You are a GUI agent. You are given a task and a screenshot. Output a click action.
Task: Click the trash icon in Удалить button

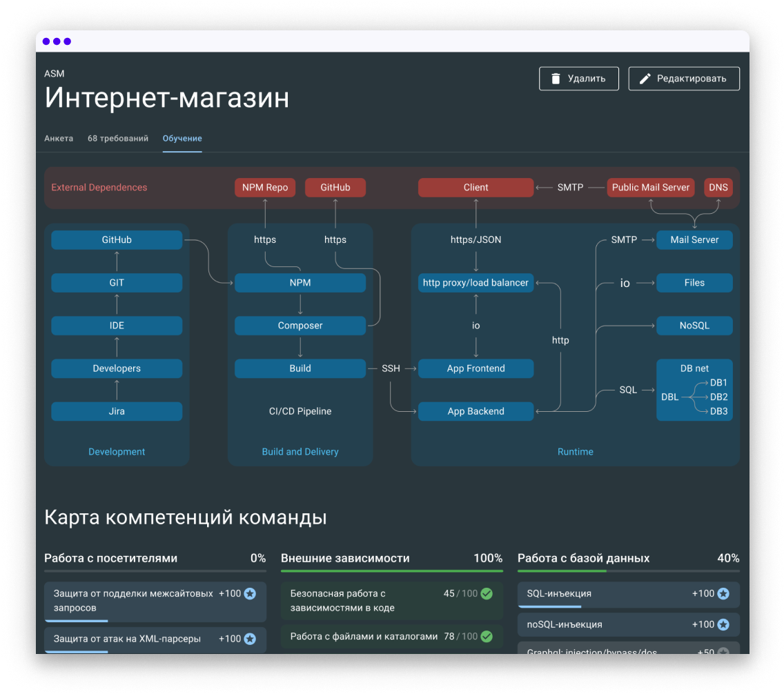point(556,79)
